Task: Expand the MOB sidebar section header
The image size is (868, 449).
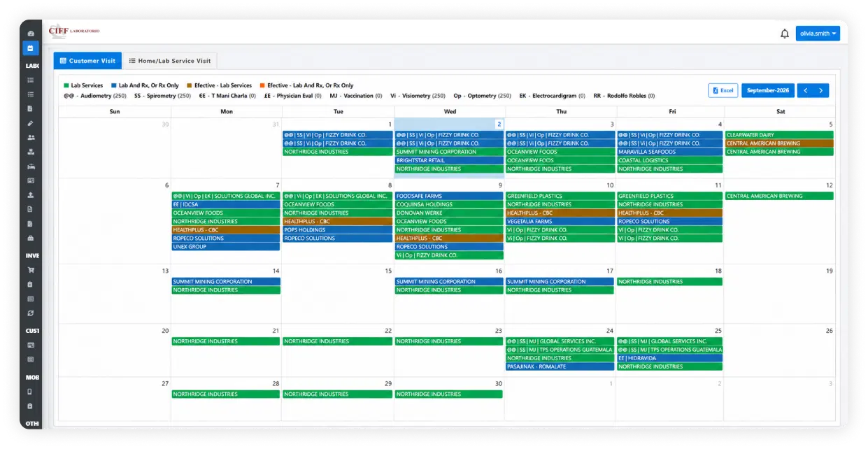Action: point(33,378)
